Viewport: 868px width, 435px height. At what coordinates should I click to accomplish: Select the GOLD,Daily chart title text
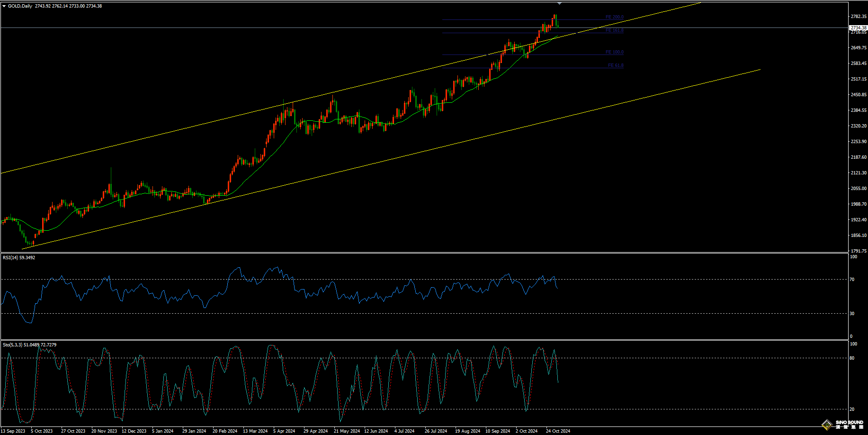(x=20, y=6)
